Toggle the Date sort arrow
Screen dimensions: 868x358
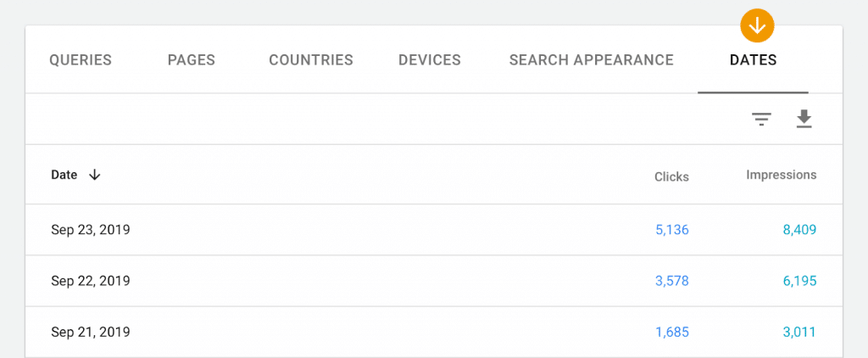pos(94,175)
